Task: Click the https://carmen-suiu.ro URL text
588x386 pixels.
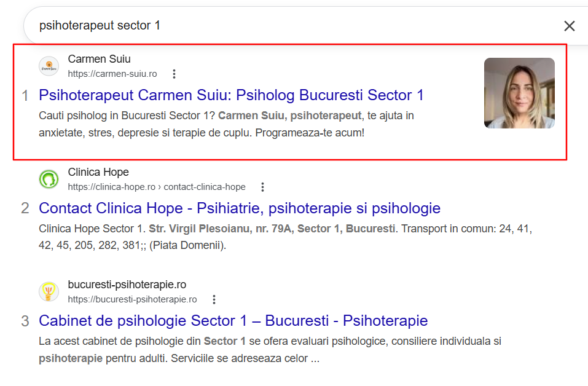Action: tap(112, 74)
